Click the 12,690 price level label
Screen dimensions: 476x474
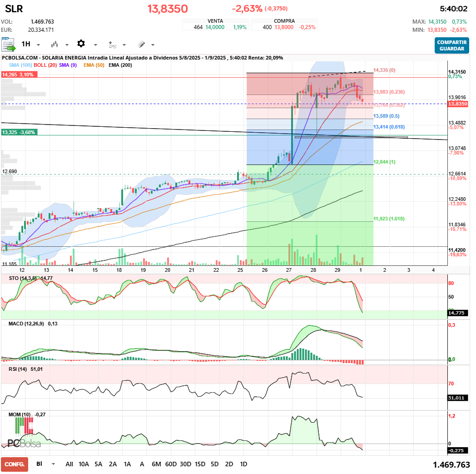[x=10, y=172]
